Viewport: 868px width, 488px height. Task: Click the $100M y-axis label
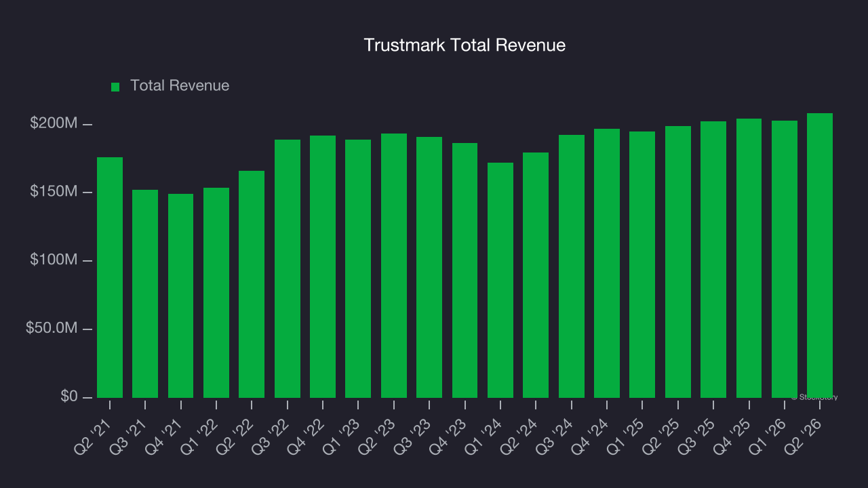[x=54, y=260]
